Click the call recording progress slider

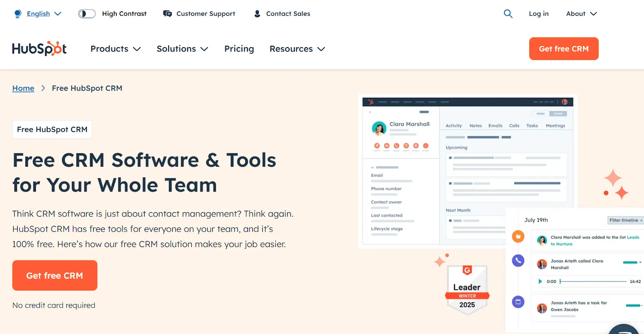point(593,281)
